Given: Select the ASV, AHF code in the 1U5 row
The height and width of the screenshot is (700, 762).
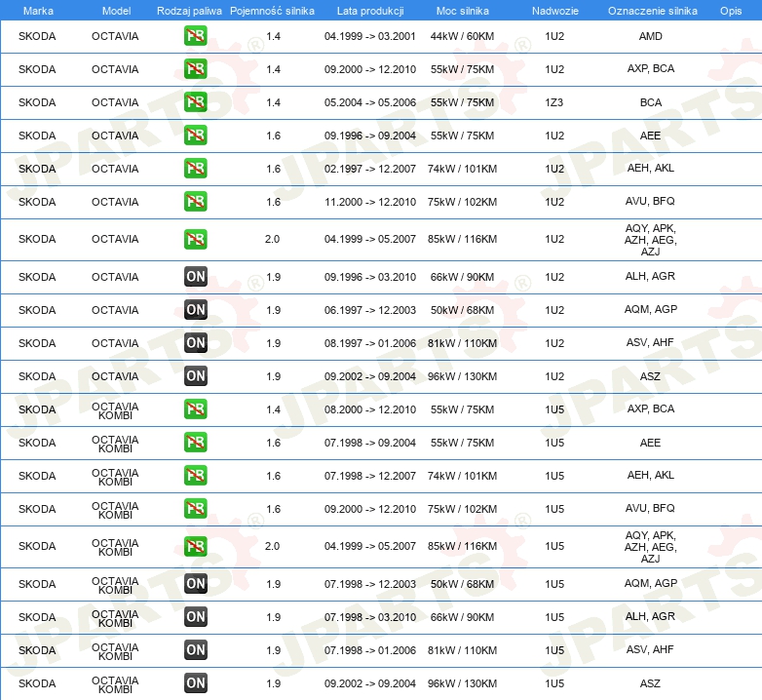Looking at the screenshot, I should click(x=650, y=649).
